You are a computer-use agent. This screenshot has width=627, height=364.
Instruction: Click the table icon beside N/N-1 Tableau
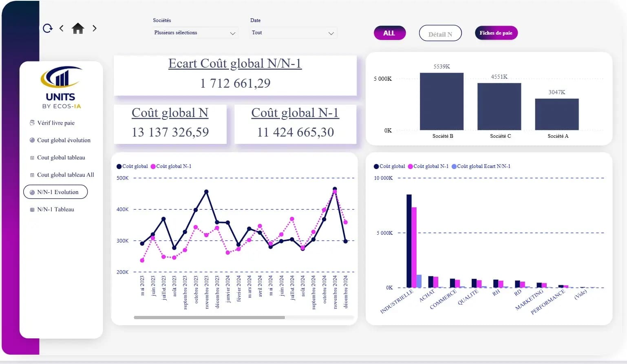tap(32, 210)
